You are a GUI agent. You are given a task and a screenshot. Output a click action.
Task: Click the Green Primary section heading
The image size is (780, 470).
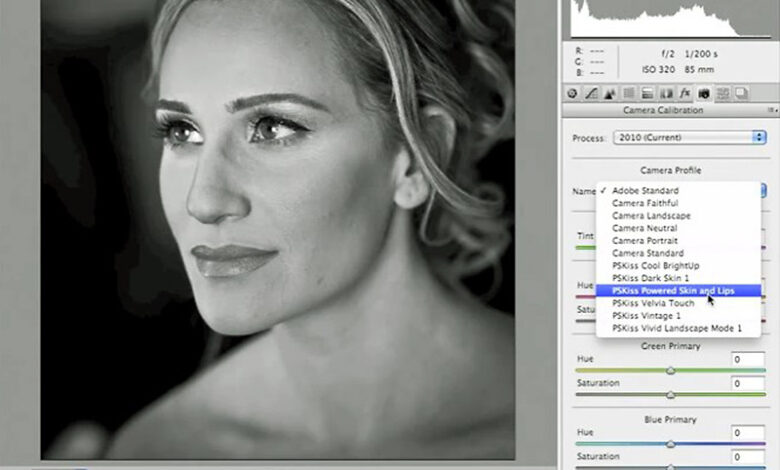point(671,346)
